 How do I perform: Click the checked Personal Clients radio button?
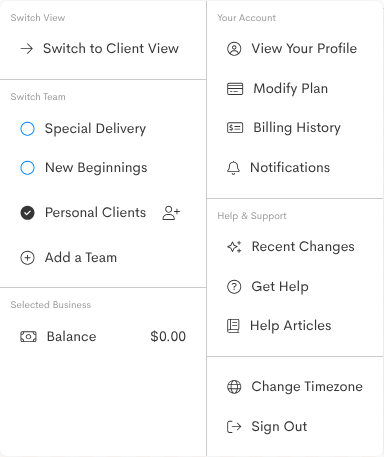click(27, 213)
